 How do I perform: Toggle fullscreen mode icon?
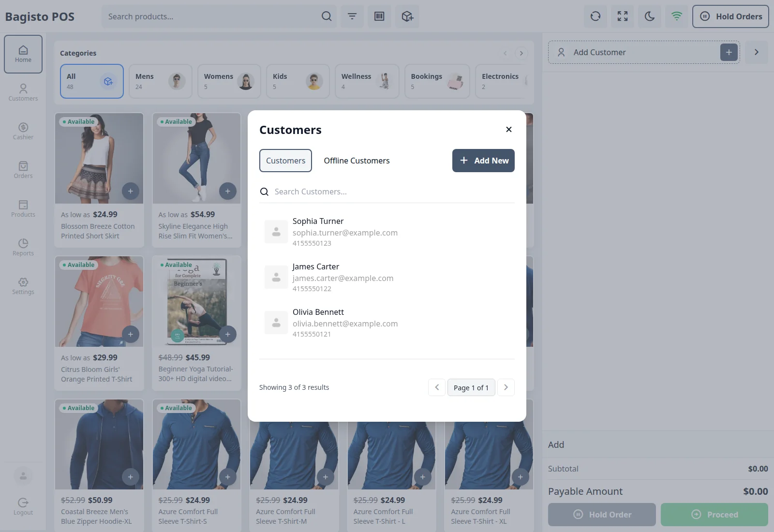[623, 16]
